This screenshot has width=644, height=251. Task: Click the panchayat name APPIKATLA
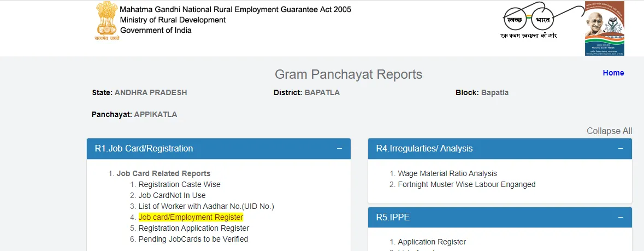pyautogui.click(x=156, y=114)
